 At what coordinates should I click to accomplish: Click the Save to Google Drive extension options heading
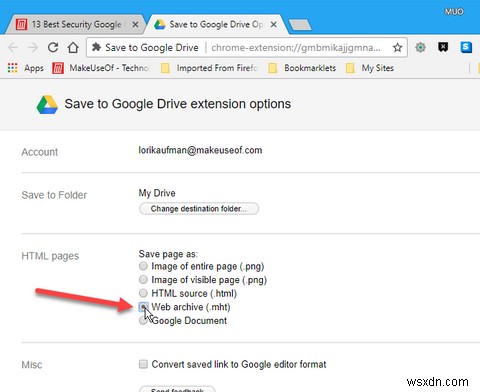tap(178, 104)
